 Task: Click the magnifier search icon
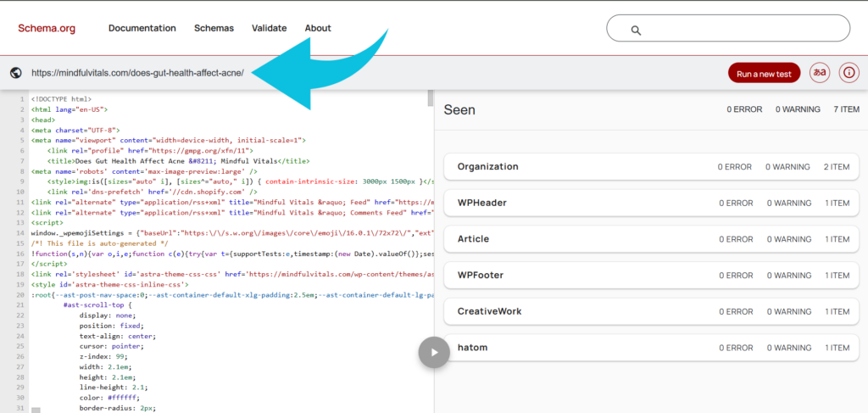click(x=636, y=31)
